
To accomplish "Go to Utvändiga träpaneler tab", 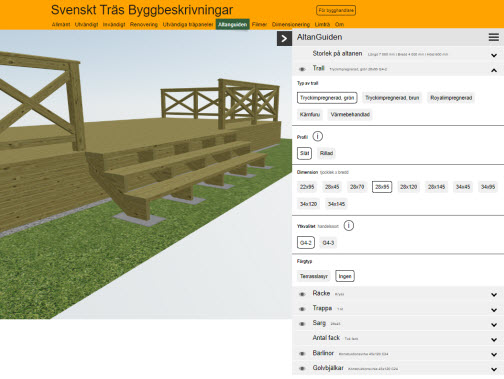I will point(188,24).
